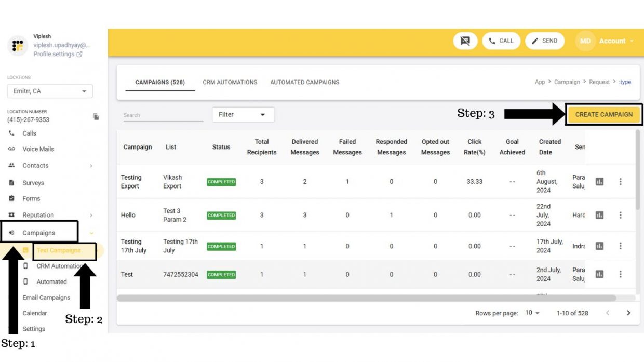
Task: Open the Filter dropdown
Action: tap(243, 115)
